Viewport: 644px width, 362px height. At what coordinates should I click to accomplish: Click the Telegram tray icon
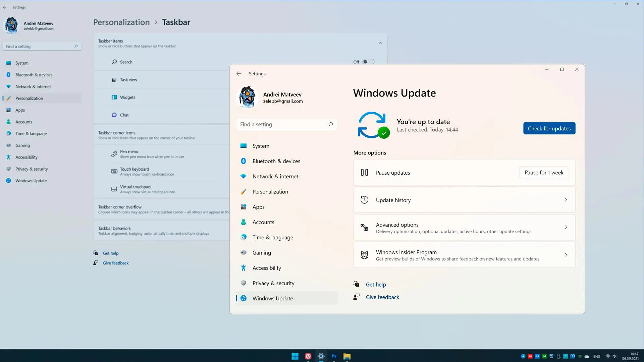pos(523,356)
